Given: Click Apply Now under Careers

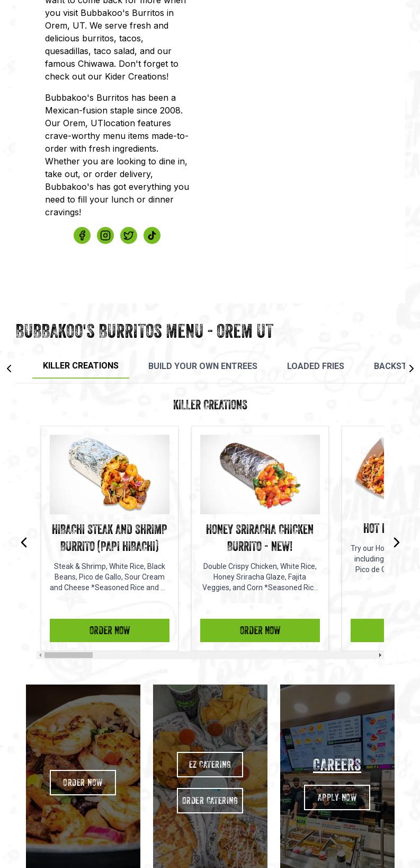Looking at the screenshot, I should [x=337, y=797].
